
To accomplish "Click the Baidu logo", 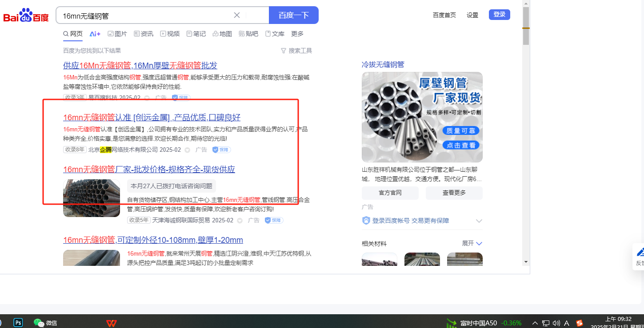I will tap(26, 16).
